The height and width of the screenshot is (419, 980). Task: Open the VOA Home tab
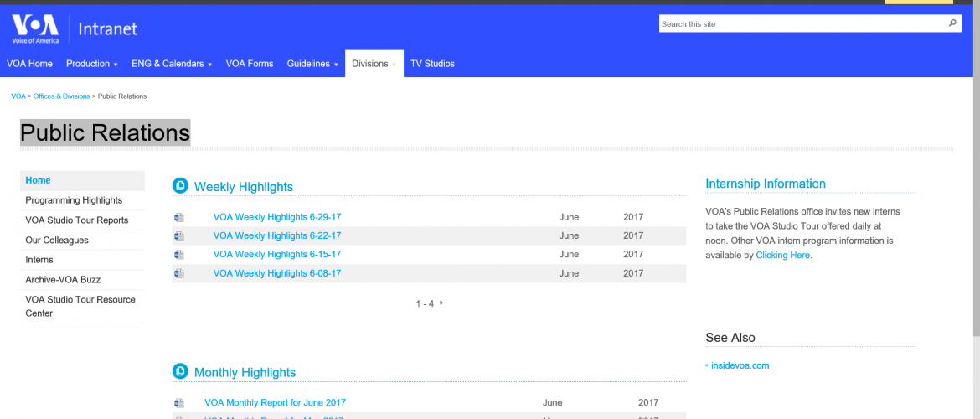pyautogui.click(x=29, y=64)
